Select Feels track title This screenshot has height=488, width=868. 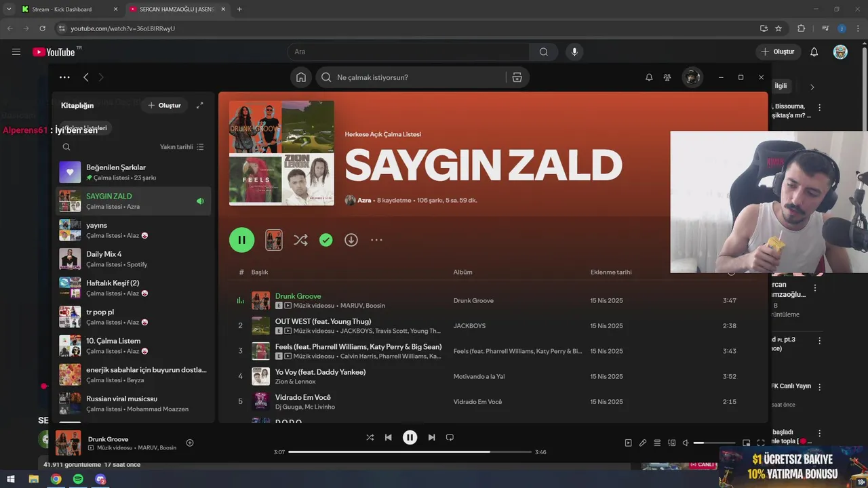tap(358, 346)
